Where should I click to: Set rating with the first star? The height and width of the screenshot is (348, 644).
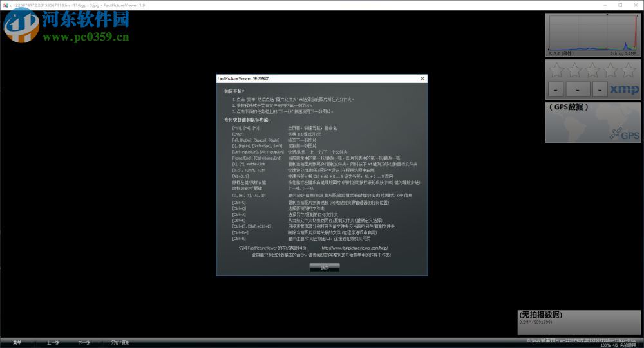tap(556, 70)
